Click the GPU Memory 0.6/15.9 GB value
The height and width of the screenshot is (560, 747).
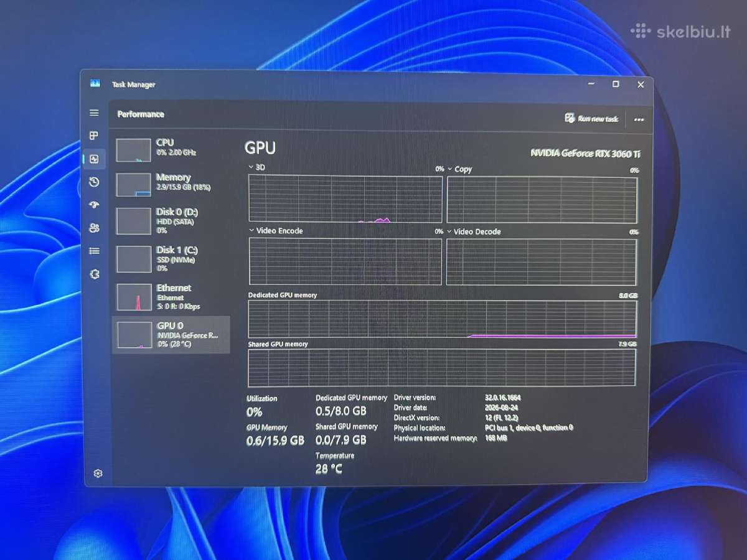(275, 441)
